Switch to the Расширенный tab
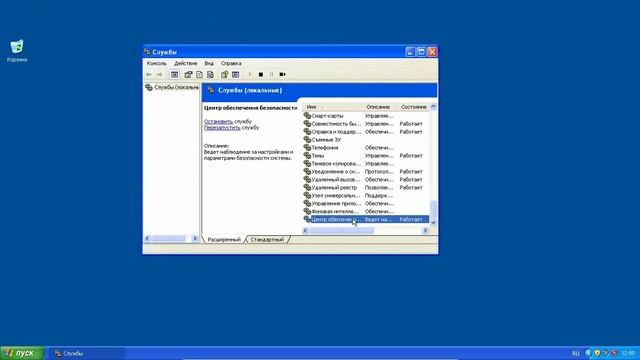 (224, 240)
